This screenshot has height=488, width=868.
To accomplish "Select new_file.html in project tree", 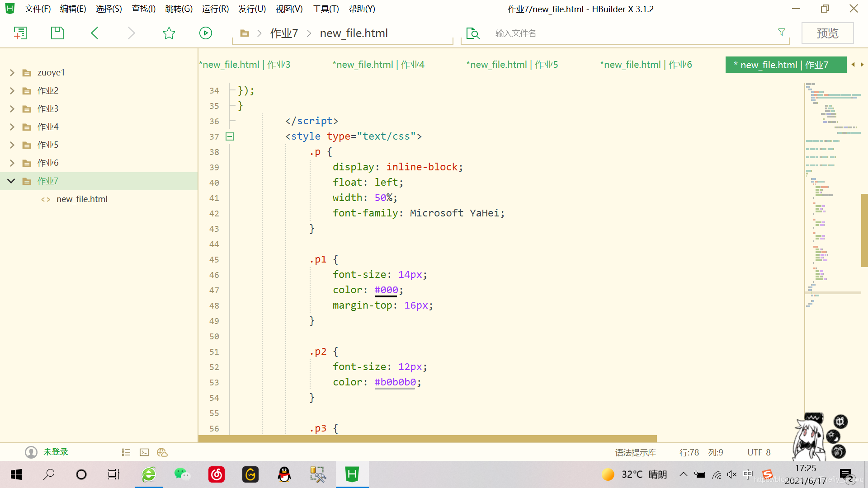I will [x=82, y=199].
